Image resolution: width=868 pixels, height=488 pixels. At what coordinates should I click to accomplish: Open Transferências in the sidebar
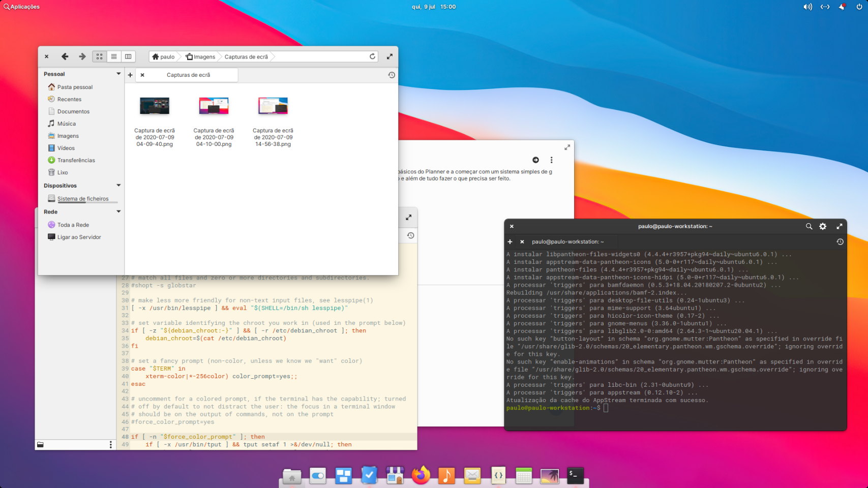coord(76,160)
